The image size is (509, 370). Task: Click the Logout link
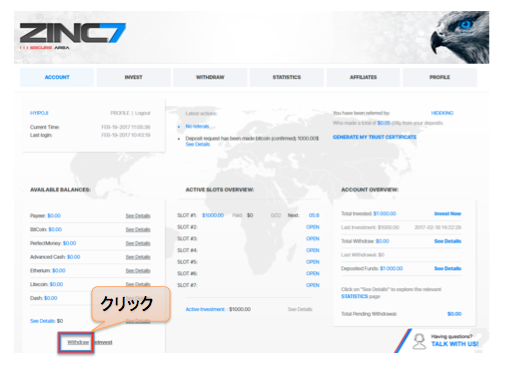143,113
